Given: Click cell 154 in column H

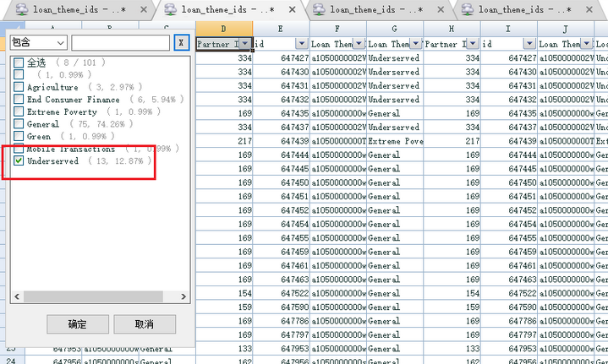Looking at the screenshot, I should pos(452,293).
